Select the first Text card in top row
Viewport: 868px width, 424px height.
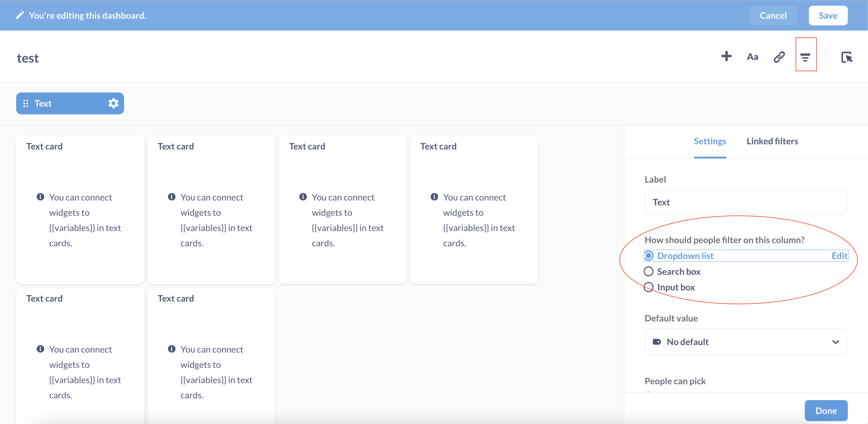(80, 210)
